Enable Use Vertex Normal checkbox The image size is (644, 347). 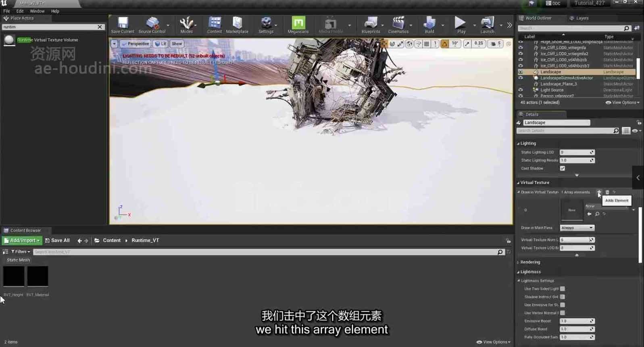pyautogui.click(x=563, y=313)
